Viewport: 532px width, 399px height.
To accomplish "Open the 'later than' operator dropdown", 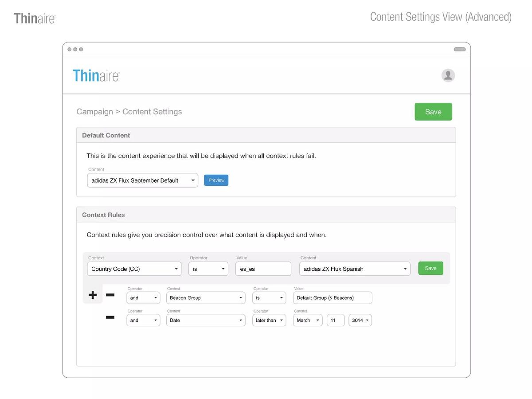I will [x=269, y=320].
